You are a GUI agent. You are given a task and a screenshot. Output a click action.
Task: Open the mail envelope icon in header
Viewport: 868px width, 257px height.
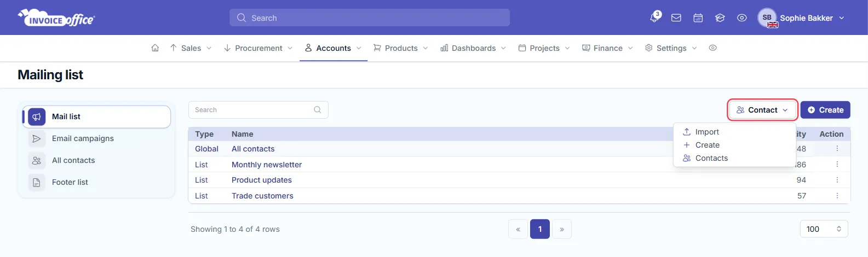point(676,18)
